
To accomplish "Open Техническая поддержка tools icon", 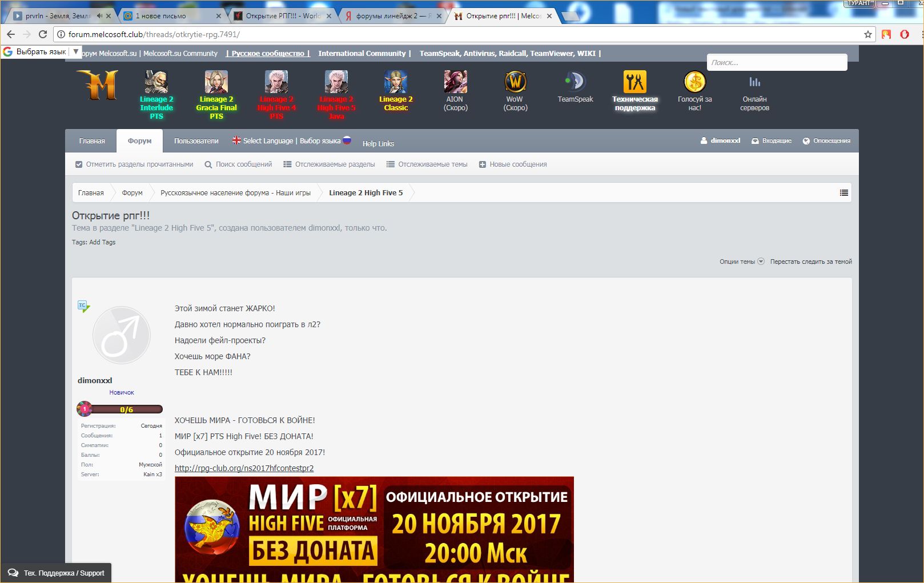I will click(x=635, y=82).
